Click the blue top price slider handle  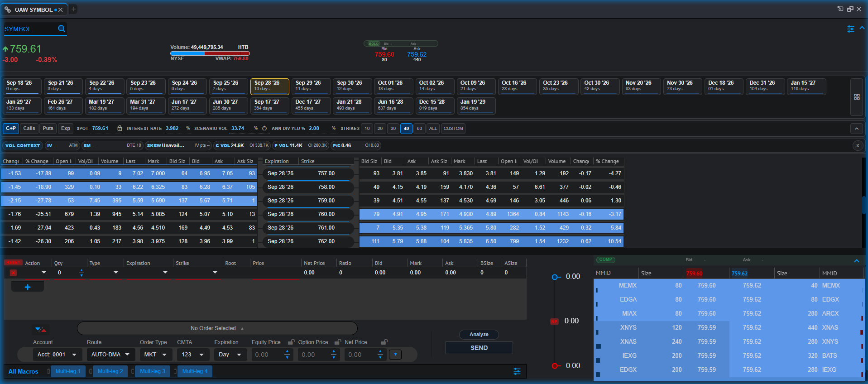pyautogui.click(x=555, y=277)
